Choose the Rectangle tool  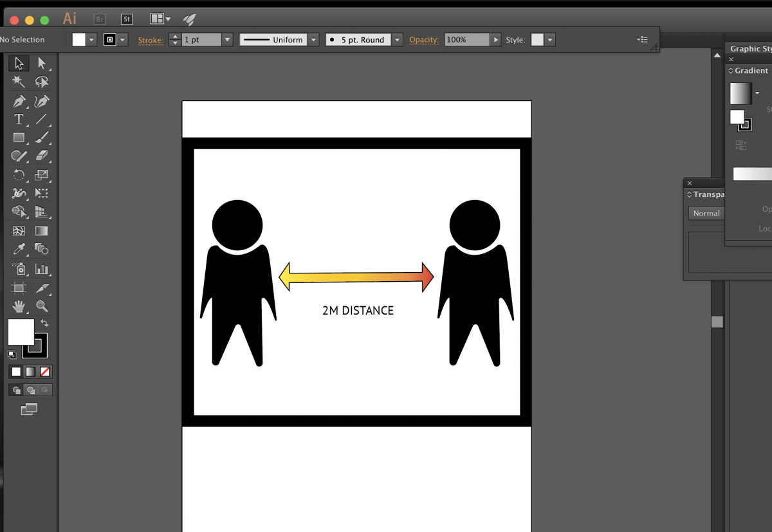click(19, 138)
